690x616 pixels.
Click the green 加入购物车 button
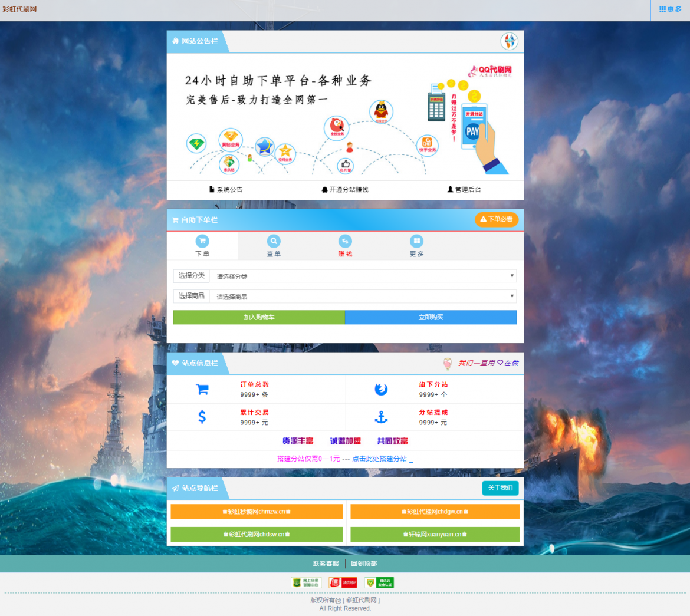259,317
